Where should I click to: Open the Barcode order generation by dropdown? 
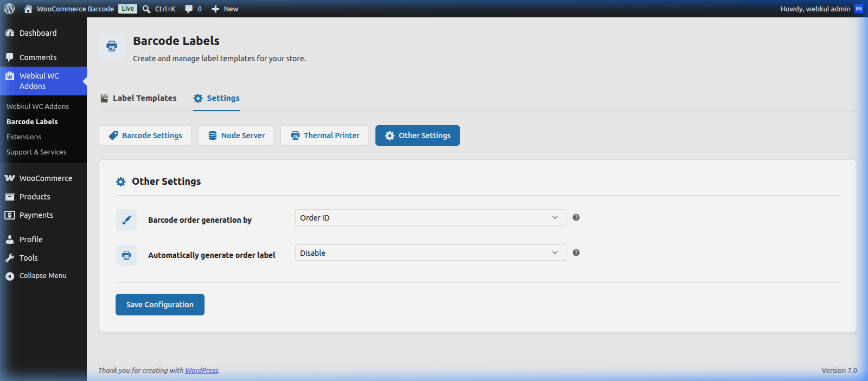(x=430, y=217)
